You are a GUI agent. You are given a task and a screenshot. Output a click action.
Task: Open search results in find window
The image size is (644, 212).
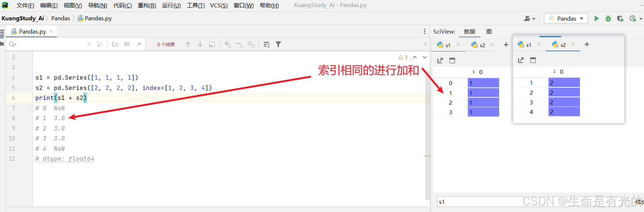point(212,44)
